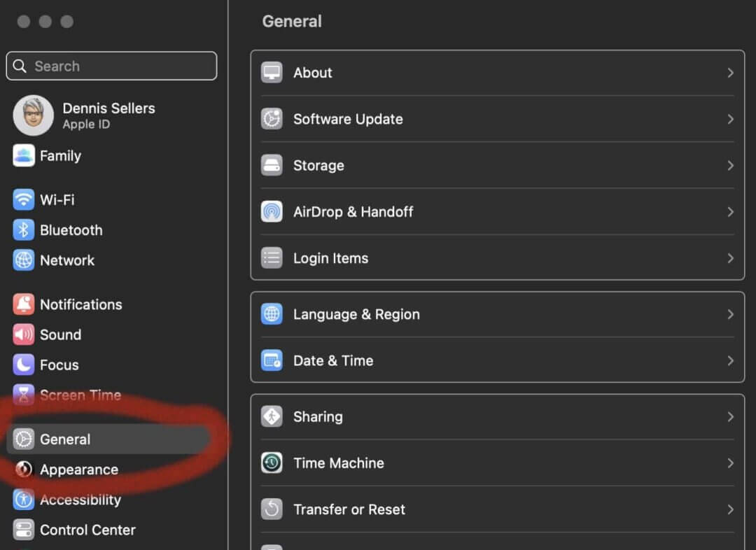
Task: Click the AirDrop & Handoff icon
Action: pyautogui.click(x=272, y=212)
